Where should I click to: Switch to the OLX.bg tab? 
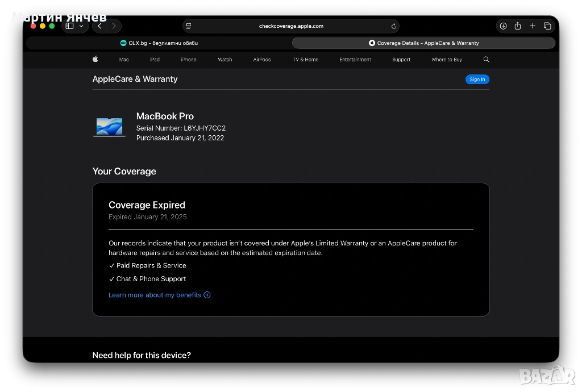tap(159, 43)
